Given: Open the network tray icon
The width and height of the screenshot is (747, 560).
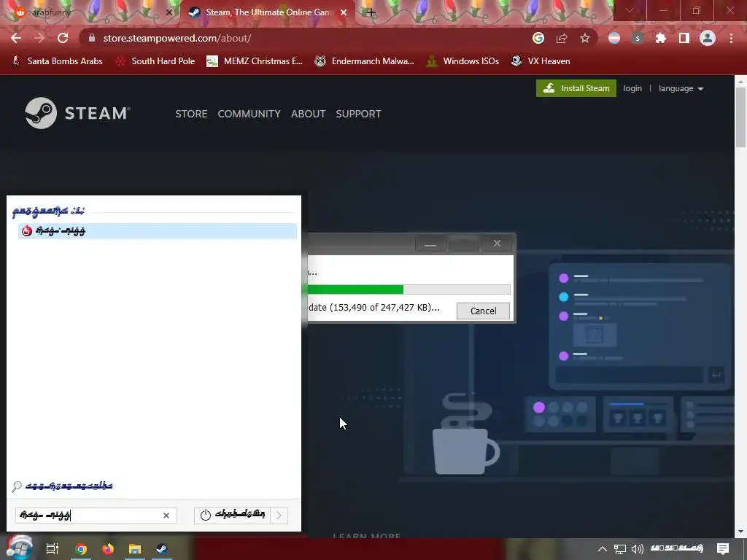Looking at the screenshot, I should tap(620, 549).
